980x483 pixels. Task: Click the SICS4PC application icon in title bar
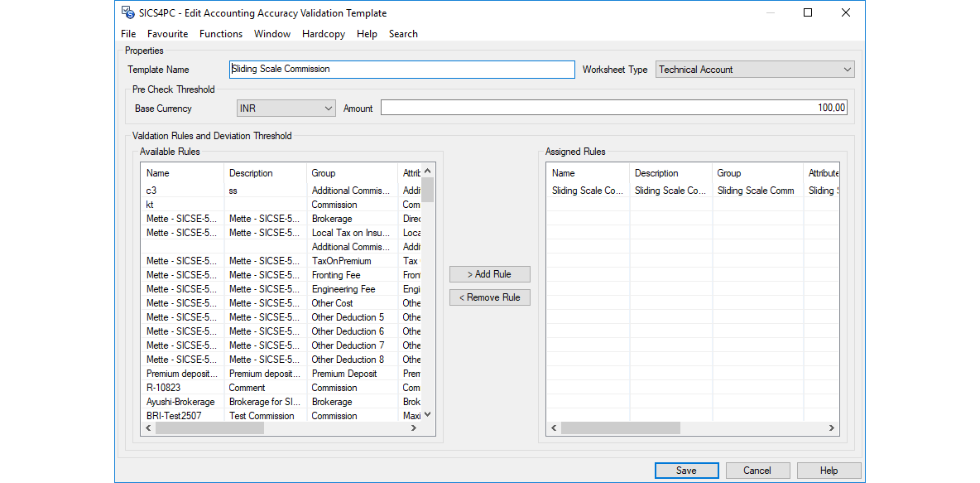pyautogui.click(x=127, y=12)
